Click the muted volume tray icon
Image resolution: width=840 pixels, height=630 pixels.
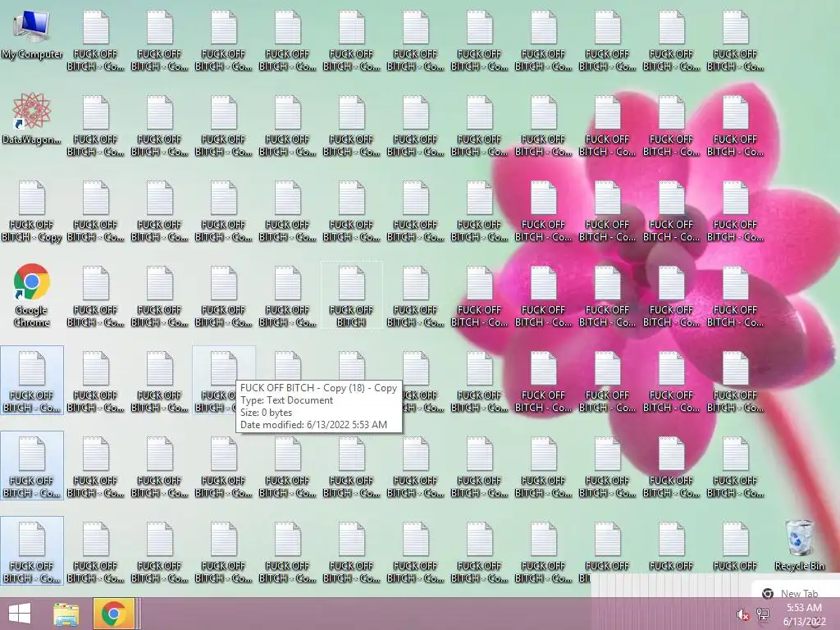pos(742,614)
